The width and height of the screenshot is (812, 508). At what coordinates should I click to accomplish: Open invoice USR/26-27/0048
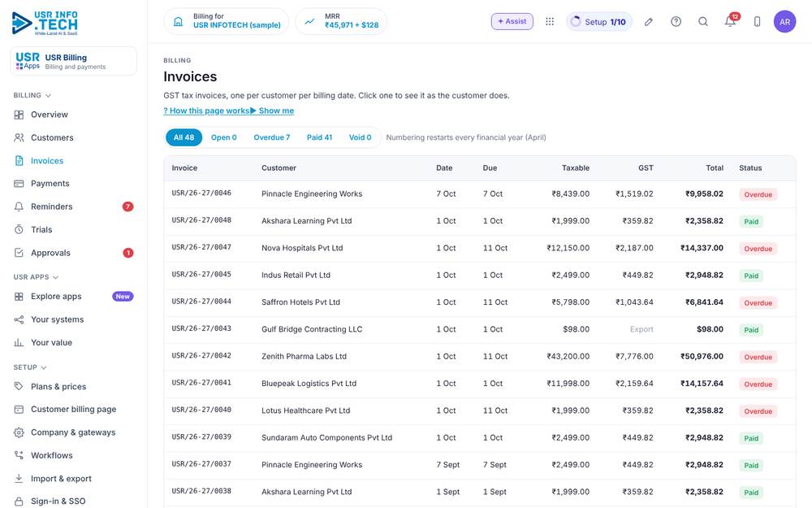click(x=201, y=220)
